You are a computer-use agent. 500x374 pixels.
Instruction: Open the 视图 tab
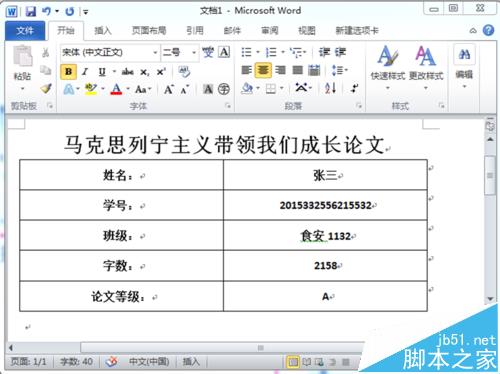click(x=307, y=31)
